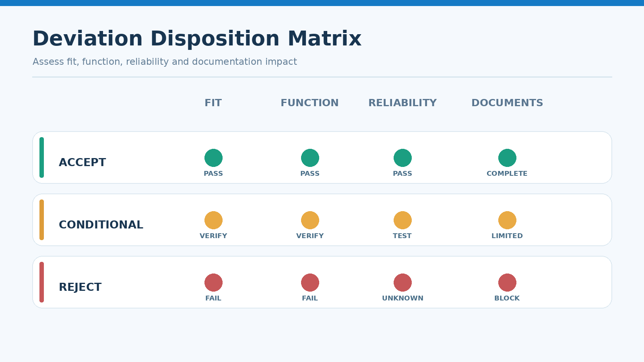Click the CONDITIONAL row label

click(x=101, y=225)
